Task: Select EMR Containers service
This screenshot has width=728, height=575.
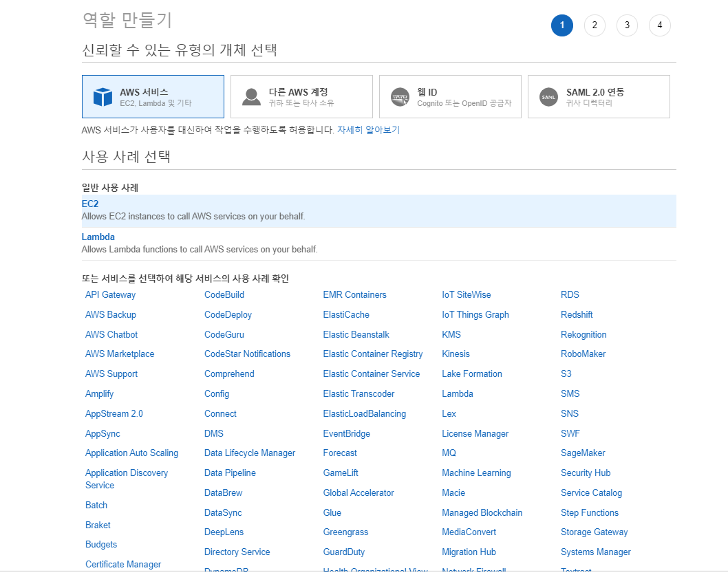Action: point(355,294)
